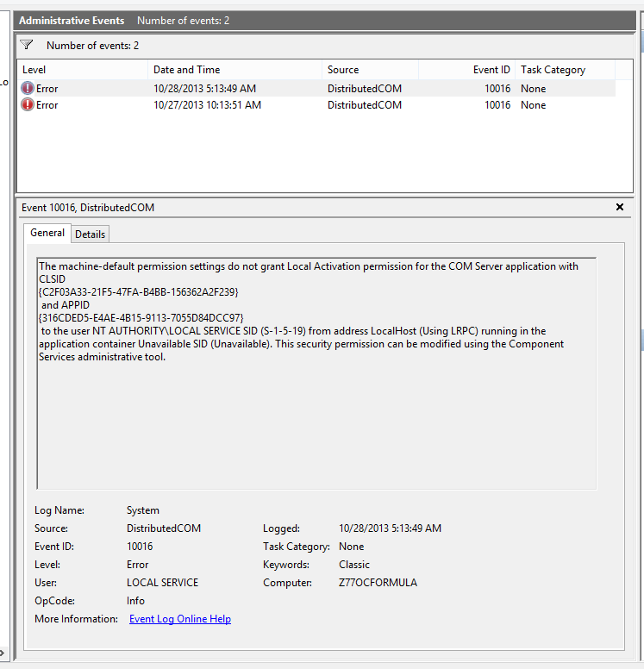Click the LOCAL SERVICE user value
This screenshot has width=644, height=669.
[x=163, y=583]
